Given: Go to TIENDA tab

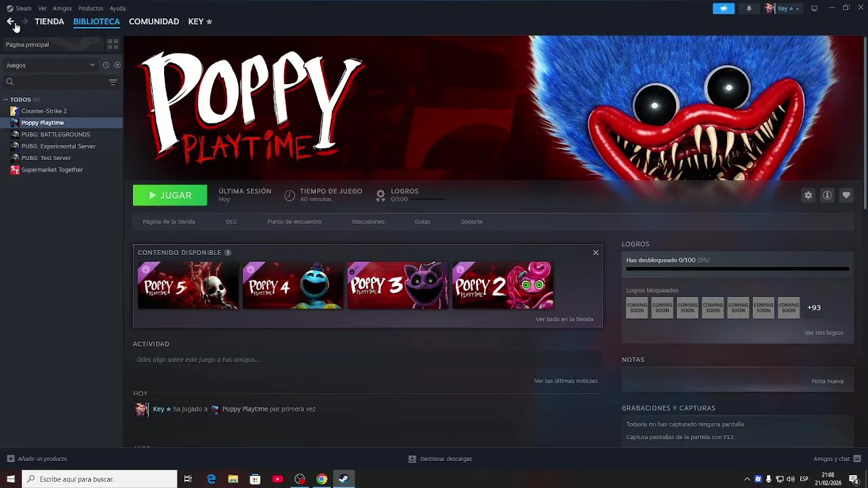Looking at the screenshot, I should click(x=50, y=22).
